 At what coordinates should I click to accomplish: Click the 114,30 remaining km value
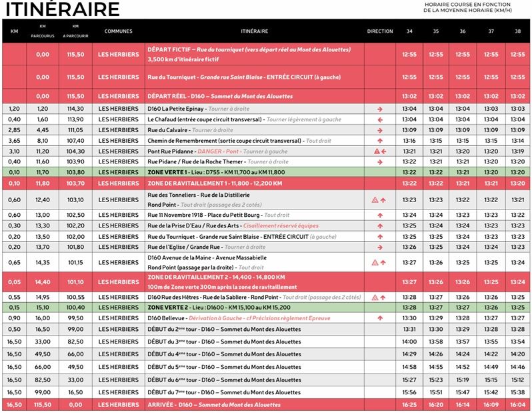75,109
